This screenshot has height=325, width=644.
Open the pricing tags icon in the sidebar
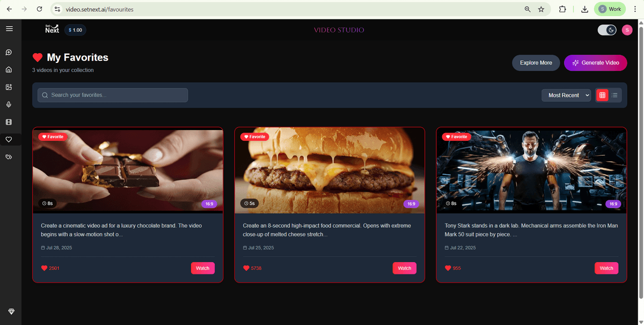[x=9, y=157]
